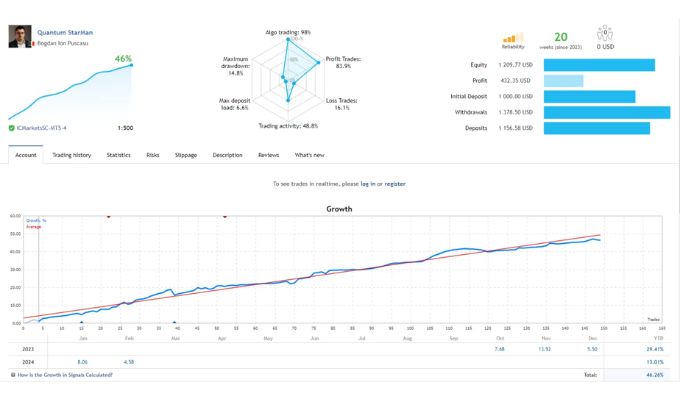Click the Reliability bars icon
This screenshot has height=400, width=680.
click(512, 37)
